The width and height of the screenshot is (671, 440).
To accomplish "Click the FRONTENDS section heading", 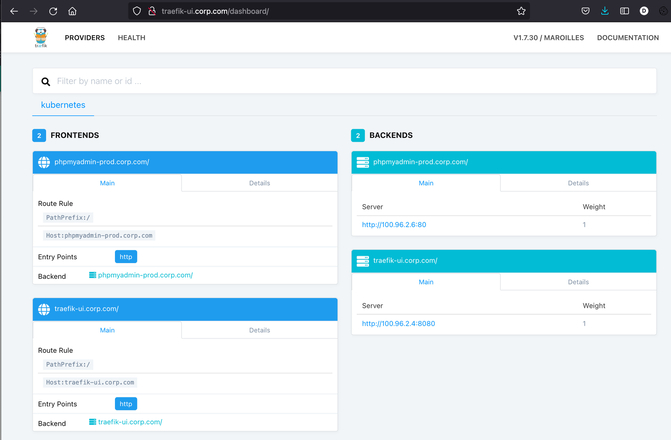I will (75, 135).
